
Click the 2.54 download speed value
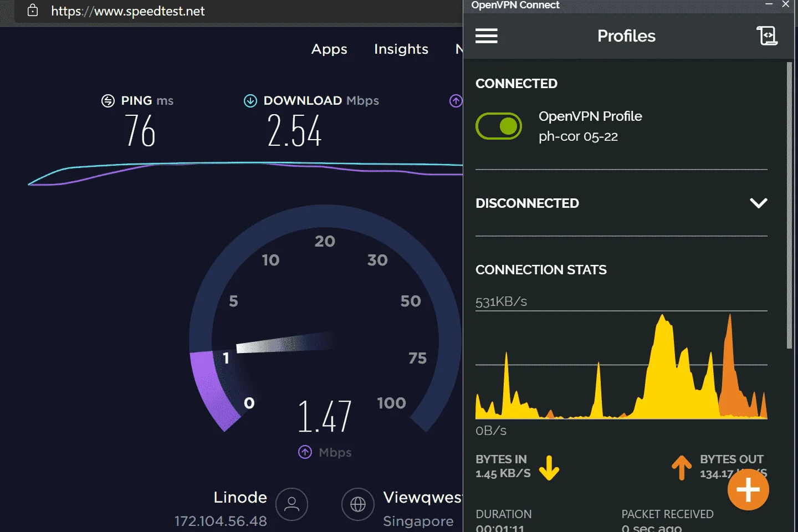[294, 131]
